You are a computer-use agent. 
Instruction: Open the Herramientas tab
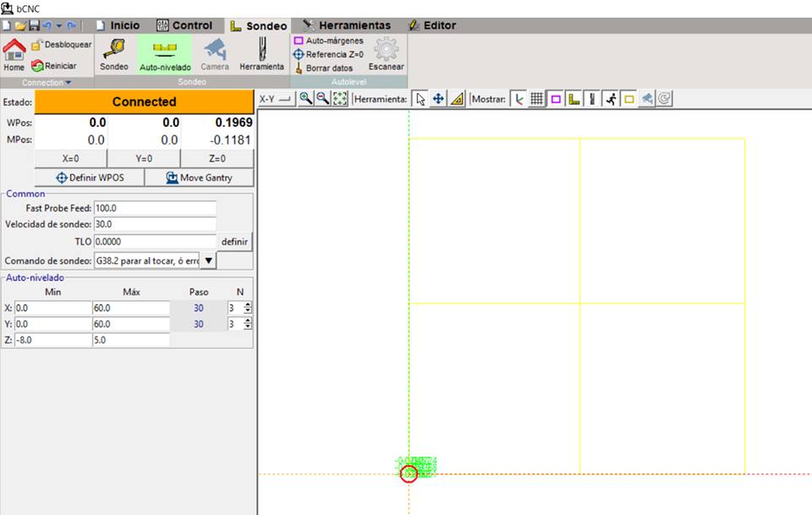(x=347, y=25)
